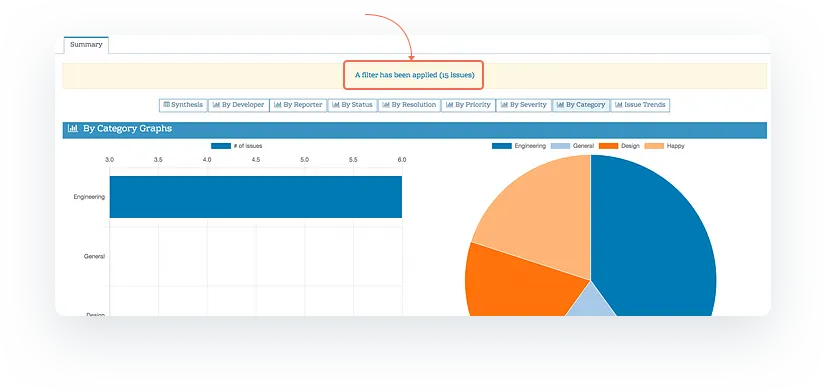Click the By Developer chart icon
Image resolution: width=826 pixels, height=391 pixels.
click(217, 105)
